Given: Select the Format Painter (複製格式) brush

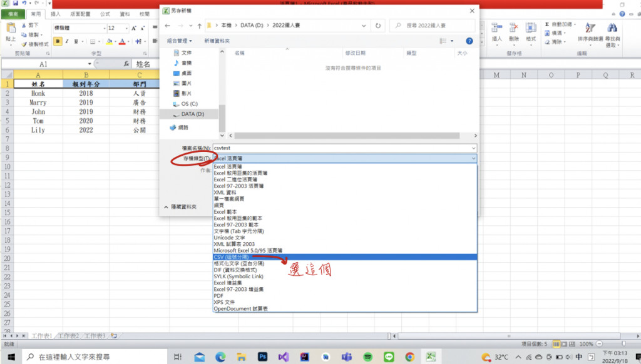Looking at the screenshot, I should [24, 44].
